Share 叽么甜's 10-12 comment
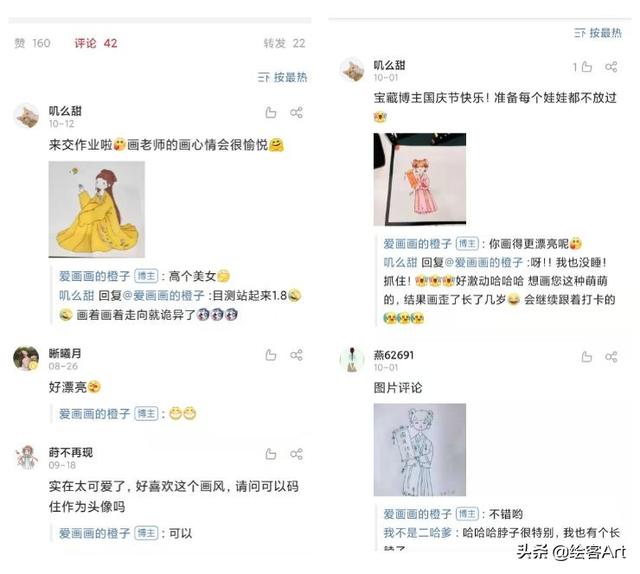The image size is (640, 574). [x=296, y=112]
